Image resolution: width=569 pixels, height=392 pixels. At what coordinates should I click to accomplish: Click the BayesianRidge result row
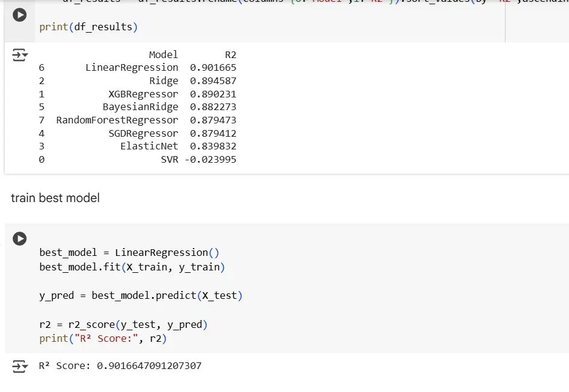[169, 107]
